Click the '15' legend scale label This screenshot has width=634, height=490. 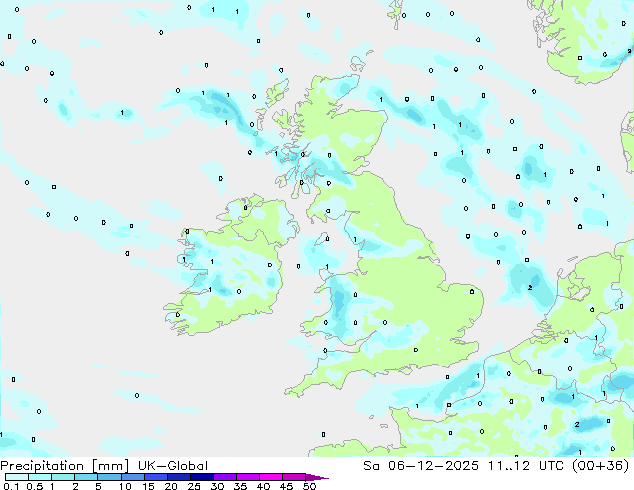pyautogui.click(x=148, y=486)
